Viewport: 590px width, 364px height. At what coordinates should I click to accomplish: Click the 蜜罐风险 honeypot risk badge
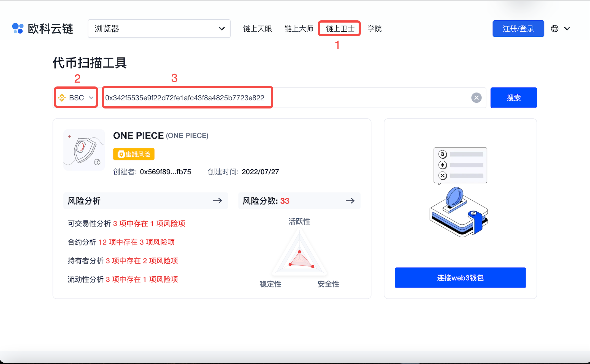pos(134,154)
